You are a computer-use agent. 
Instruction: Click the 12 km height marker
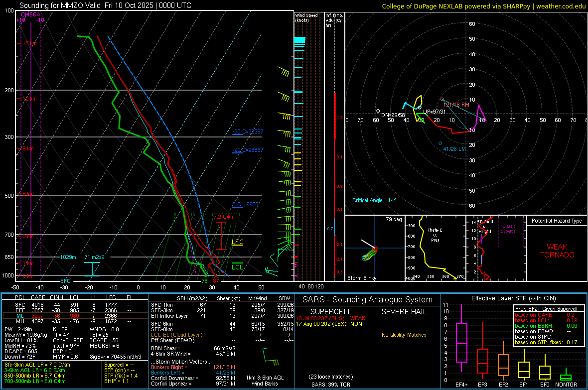click(x=29, y=99)
